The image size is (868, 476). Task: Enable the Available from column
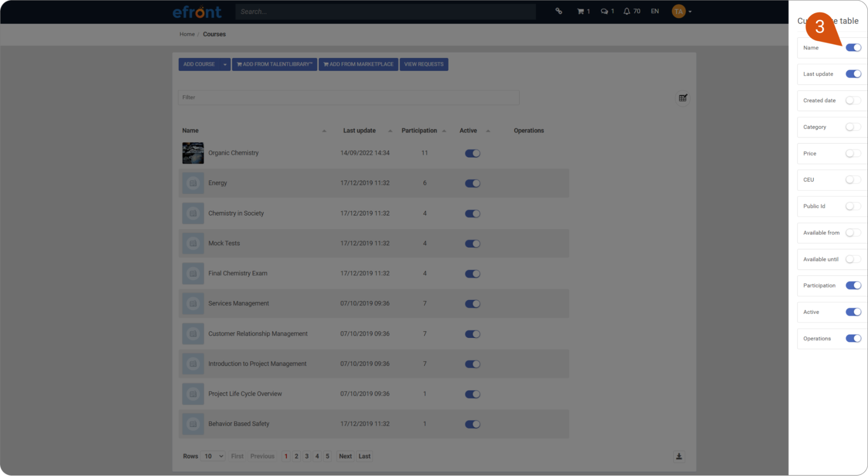(853, 233)
